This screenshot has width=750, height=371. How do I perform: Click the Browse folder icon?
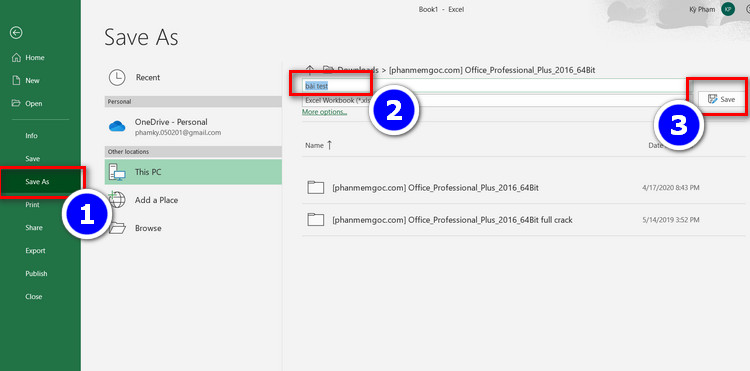(117, 228)
